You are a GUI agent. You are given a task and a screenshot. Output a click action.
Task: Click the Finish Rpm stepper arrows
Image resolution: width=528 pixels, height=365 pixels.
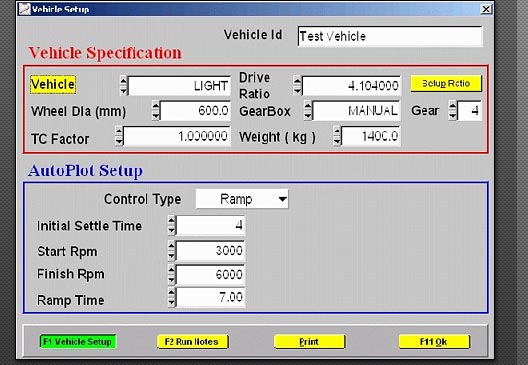171,274
